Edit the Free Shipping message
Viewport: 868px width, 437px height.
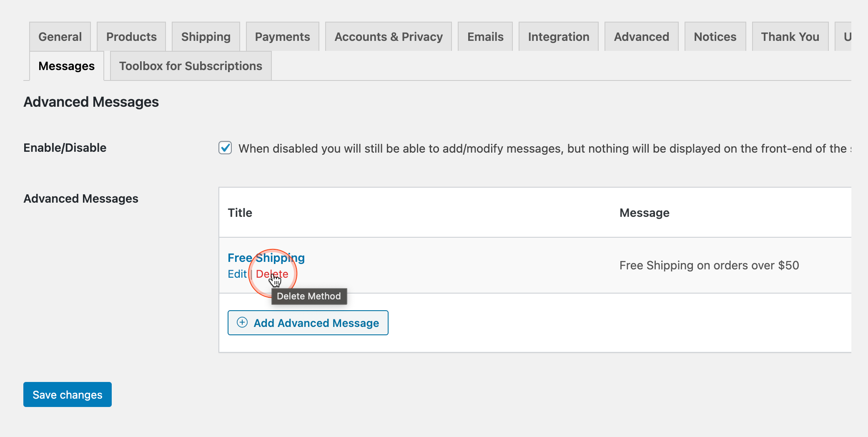tap(237, 274)
